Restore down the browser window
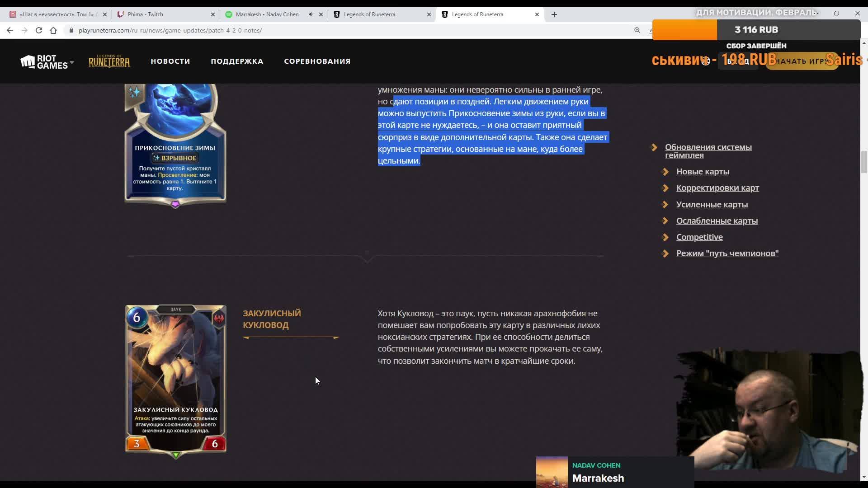 coord(837,14)
